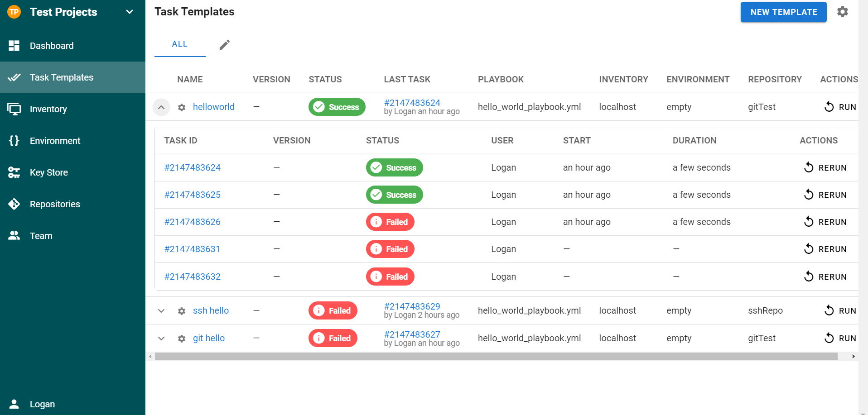Click the NEW TEMPLATE button
Viewport: 868px width, 415px height.
point(783,12)
